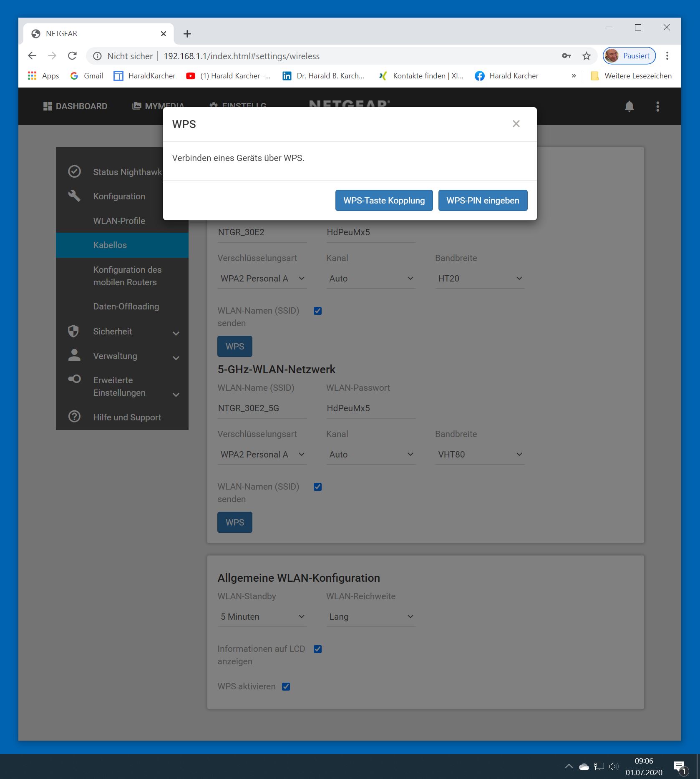Click the Windows notification center icon
This screenshot has width=700, height=779.
(x=680, y=766)
